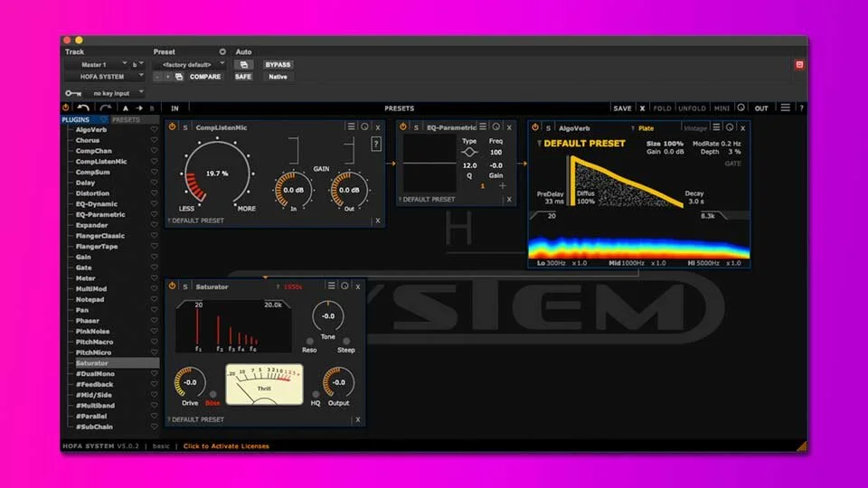868x488 pixels.
Task: Click the SAFE button
Action: coord(243,77)
